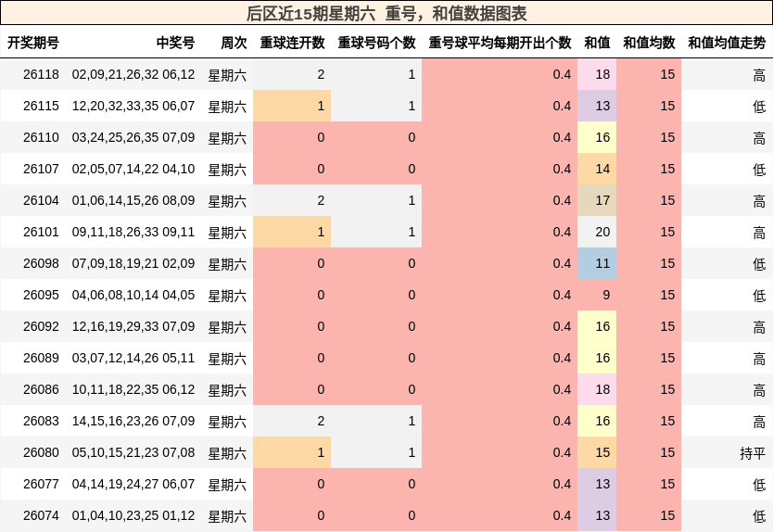
Task: Select the 周次 column header
Action: click(234, 43)
